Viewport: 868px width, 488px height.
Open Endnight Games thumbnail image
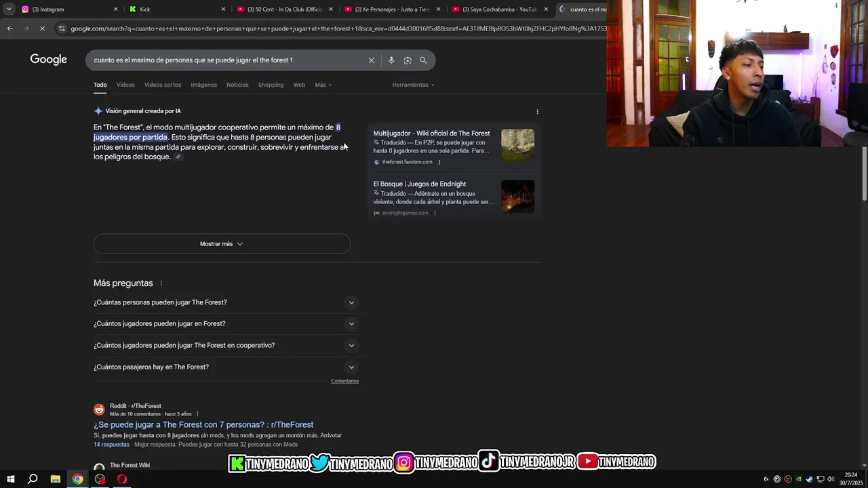[x=517, y=197]
